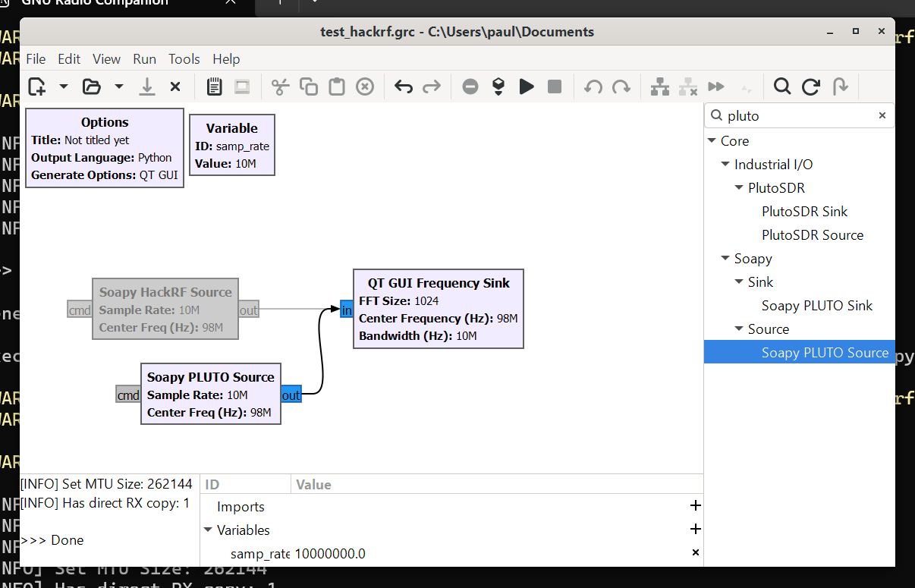Select the Options block on canvas

(105, 147)
